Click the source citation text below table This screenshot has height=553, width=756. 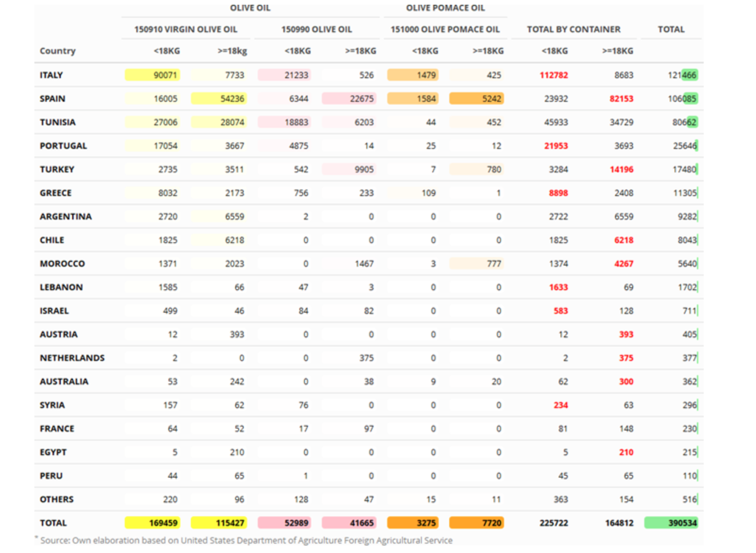246,540
